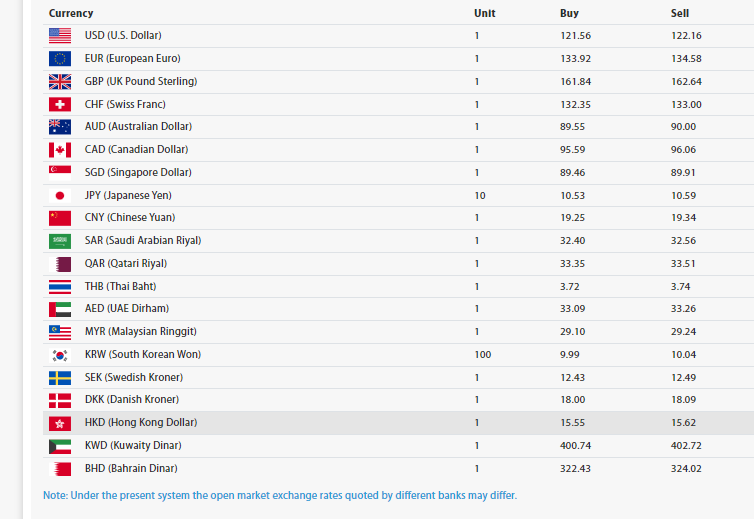Click the GBP sell rate 162.64
The image size is (754, 519).
(686, 82)
